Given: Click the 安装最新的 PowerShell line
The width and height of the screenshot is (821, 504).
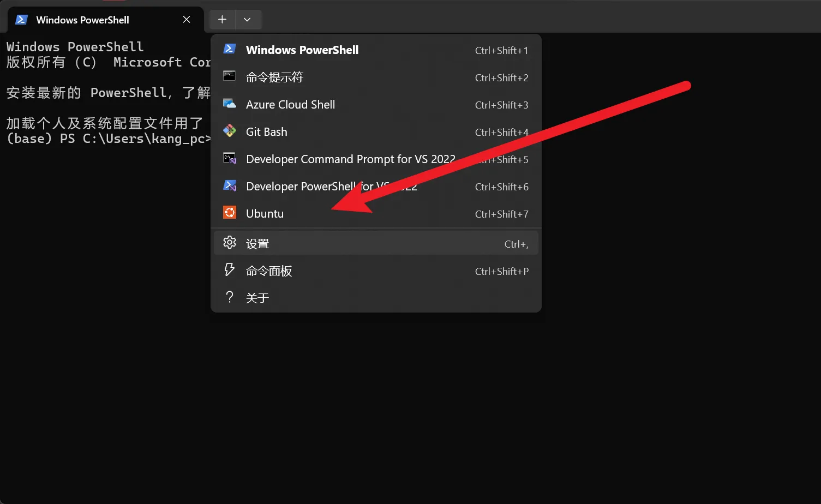Looking at the screenshot, I should 109,93.
